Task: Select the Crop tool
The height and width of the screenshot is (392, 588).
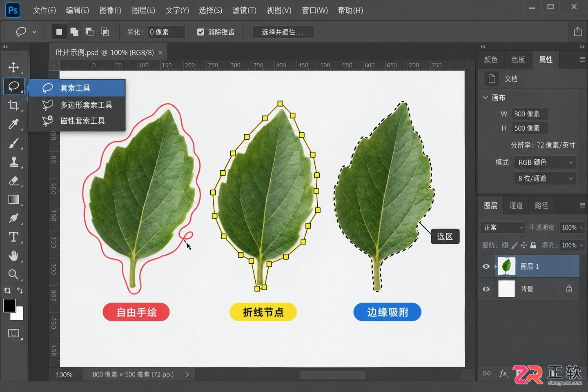Action: tap(13, 105)
